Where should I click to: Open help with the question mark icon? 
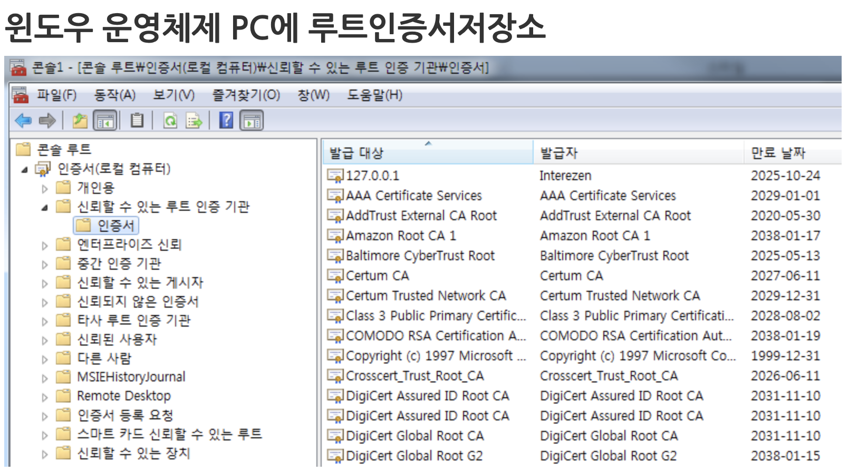tap(226, 121)
